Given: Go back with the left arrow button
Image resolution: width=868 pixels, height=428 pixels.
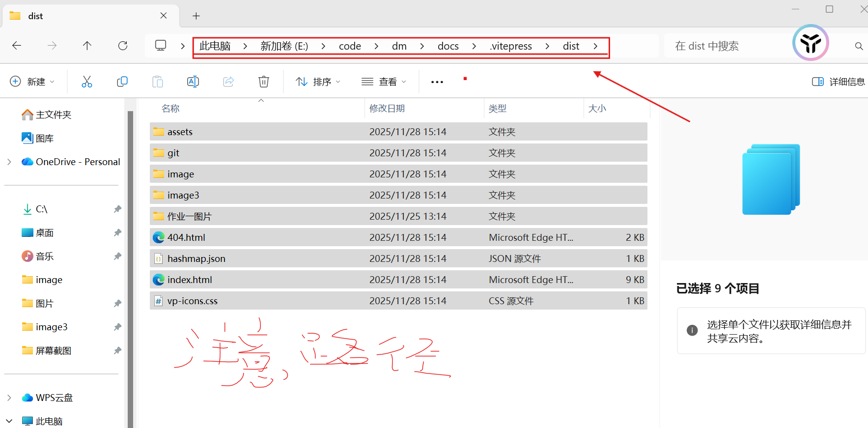Looking at the screenshot, I should tap(17, 46).
